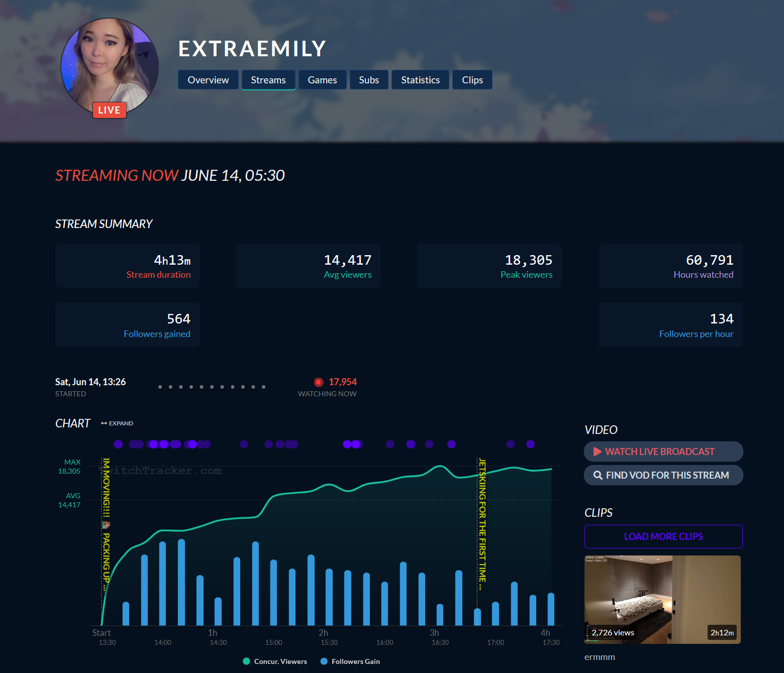Click the AVG 14,417 axis label
The height and width of the screenshot is (673, 784).
[x=69, y=500]
